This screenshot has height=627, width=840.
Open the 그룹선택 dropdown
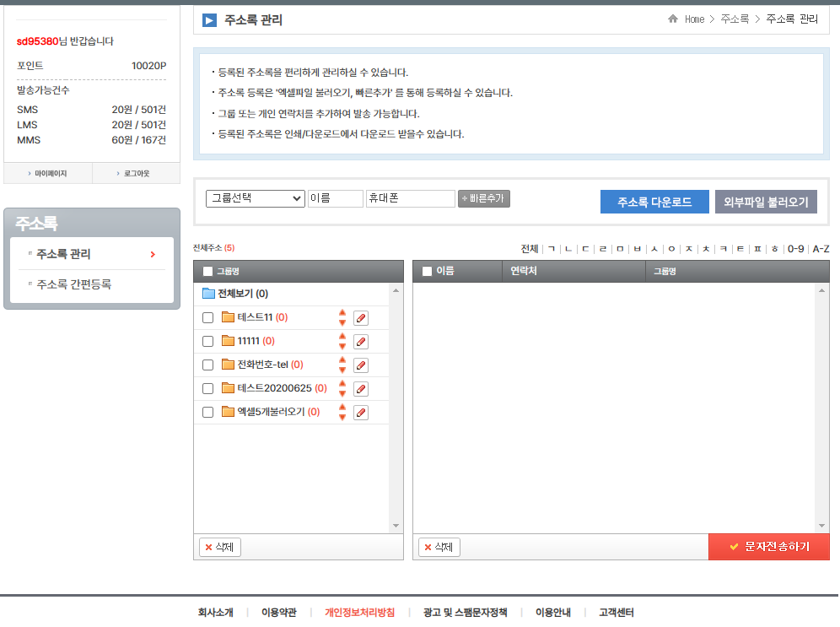255,198
